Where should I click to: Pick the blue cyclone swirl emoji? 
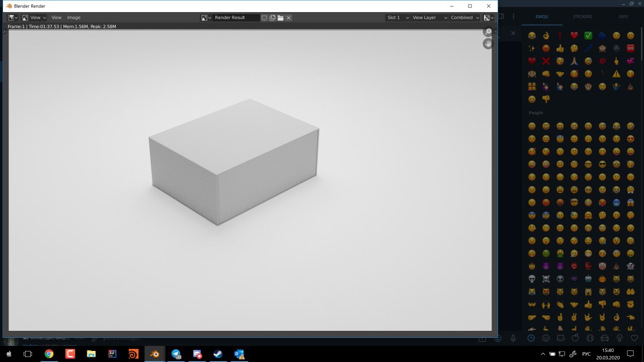click(x=602, y=36)
